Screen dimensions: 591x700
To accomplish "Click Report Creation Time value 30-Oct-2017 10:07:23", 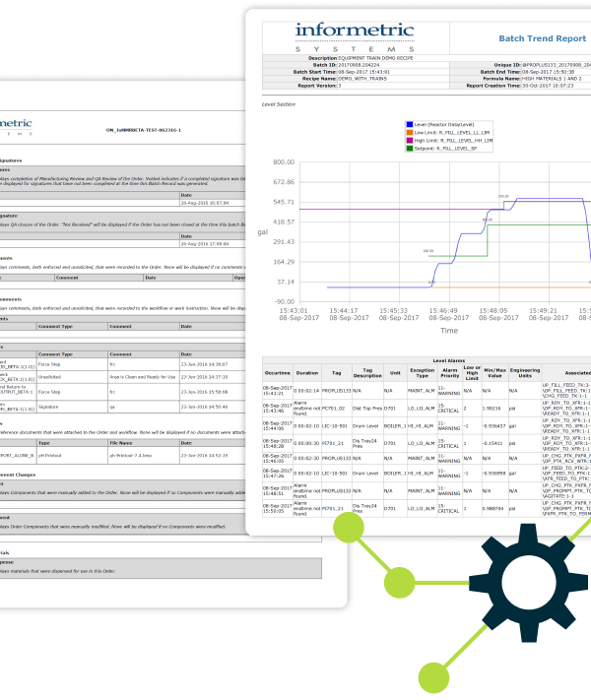I will [x=548, y=86].
